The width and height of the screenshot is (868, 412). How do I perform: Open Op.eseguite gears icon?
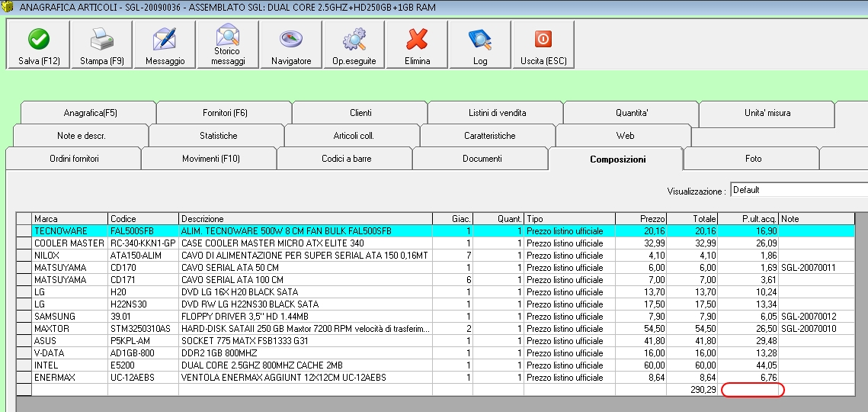(354, 40)
